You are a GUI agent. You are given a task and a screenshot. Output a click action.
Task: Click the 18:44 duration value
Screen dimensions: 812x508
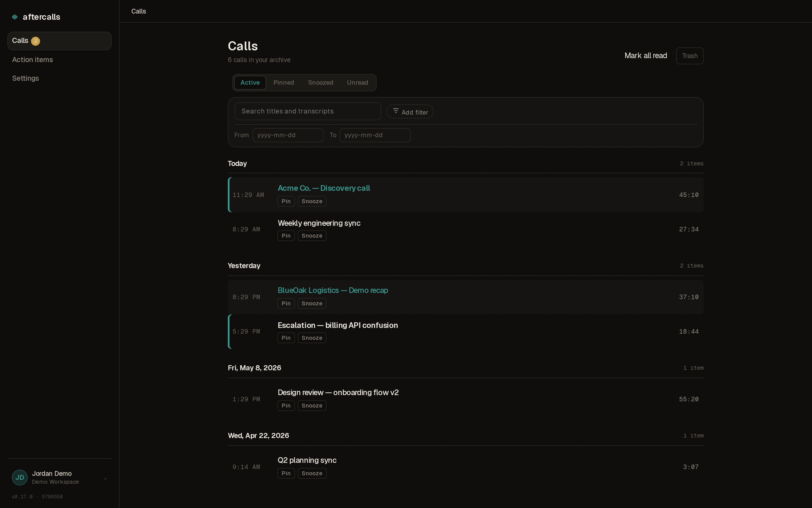click(x=689, y=332)
